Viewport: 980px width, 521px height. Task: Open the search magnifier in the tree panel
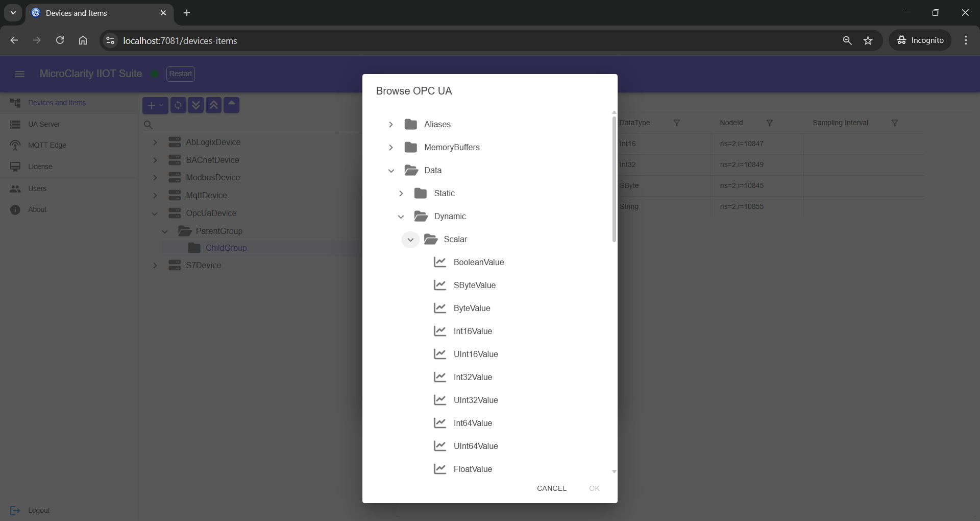148,125
